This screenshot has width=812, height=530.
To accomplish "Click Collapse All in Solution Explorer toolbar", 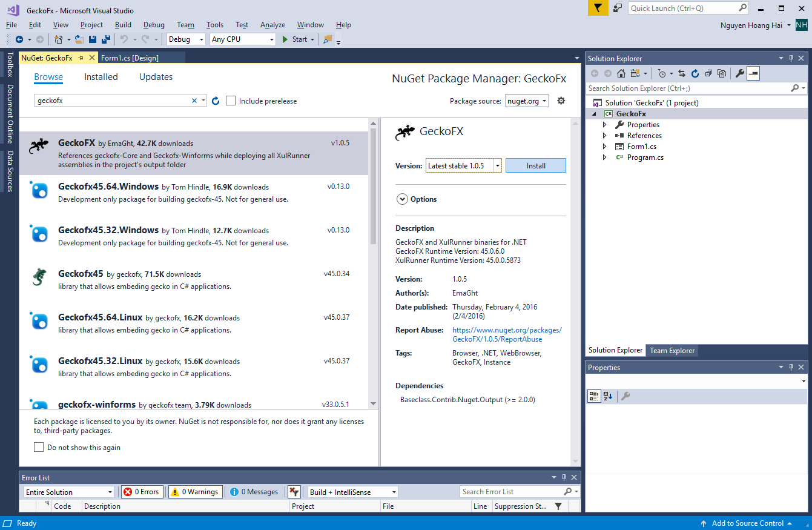I will 708,73.
